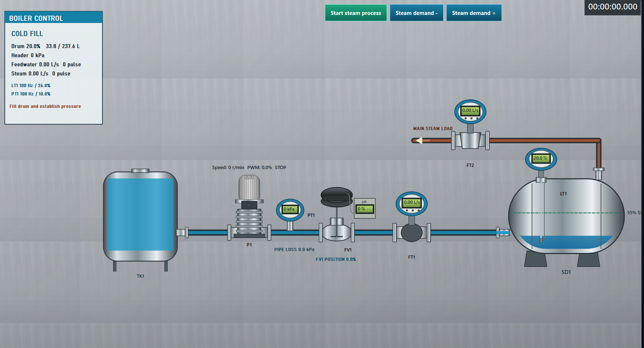Click the I/P converter display box
Image resolution: width=644 pixels, height=348 pixels.
pyautogui.click(x=365, y=208)
